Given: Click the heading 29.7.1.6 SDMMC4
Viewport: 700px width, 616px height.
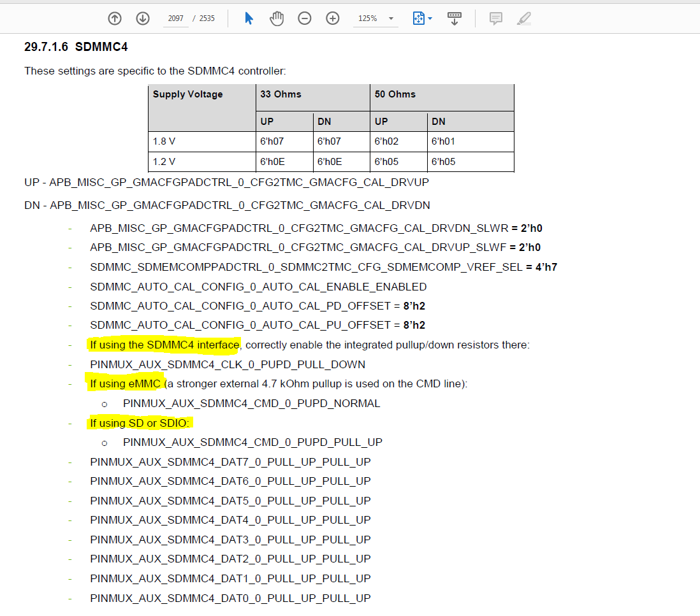Looking at the screenshot, I should pos(76,47).
